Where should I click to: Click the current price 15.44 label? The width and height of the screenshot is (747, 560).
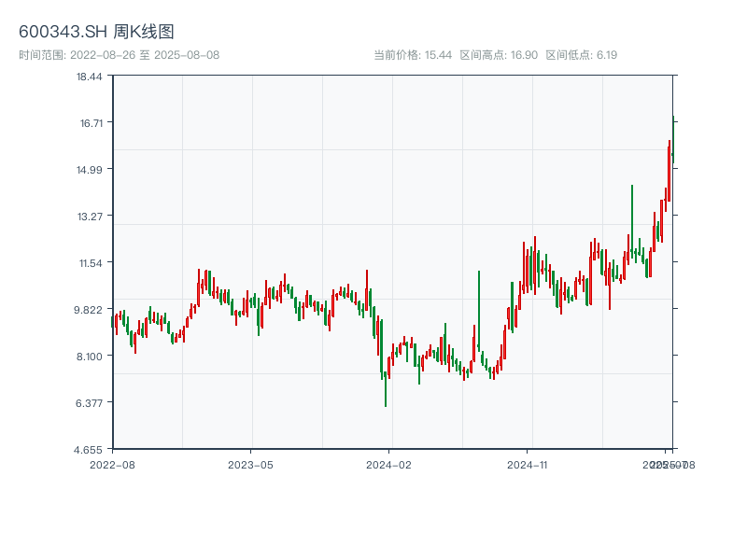click(412, 55)
